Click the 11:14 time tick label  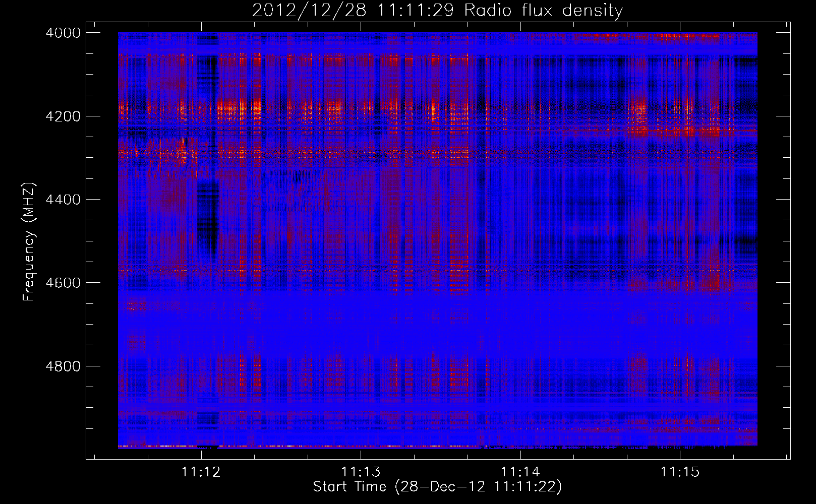520,472
